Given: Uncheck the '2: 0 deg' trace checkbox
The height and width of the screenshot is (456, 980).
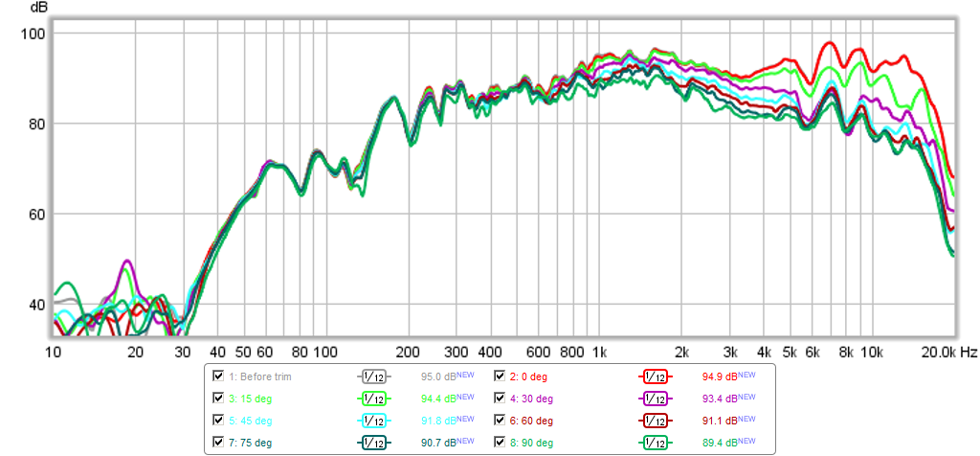Looking at the screenshot, I should pos(500,376).
